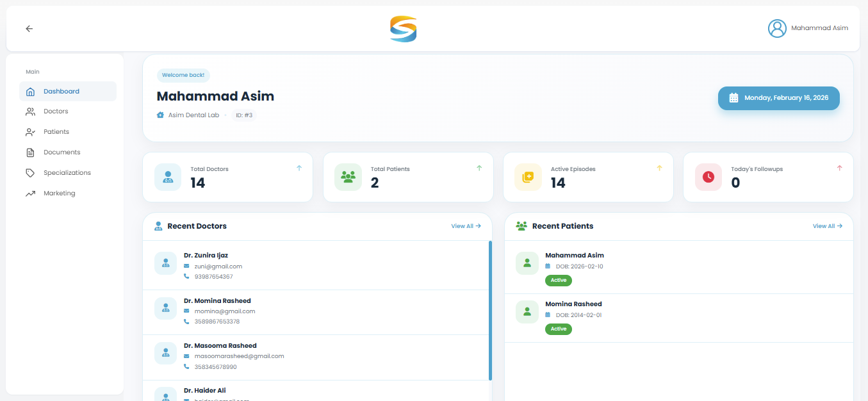Open the Doctors sidebar page
The image size is (868, 401).
click(x=56, y=111)
